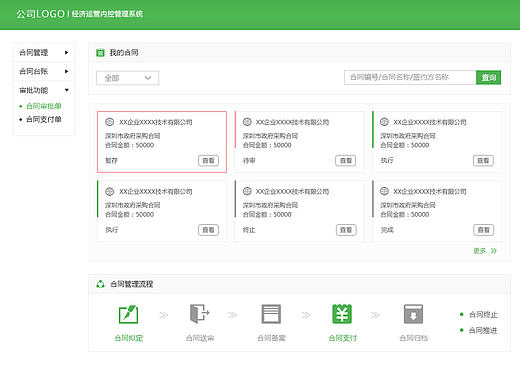This screenshot has height=390, width=520.
Task: Select the 合同备案 document icon
Action: [x=271, y=314]
